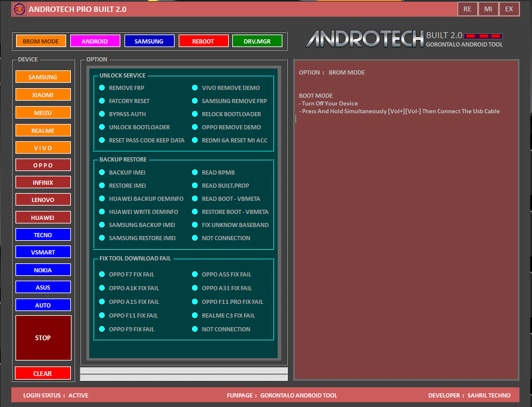
Task: Click the lower progress bar below options
Action: [x=184, y=377]
